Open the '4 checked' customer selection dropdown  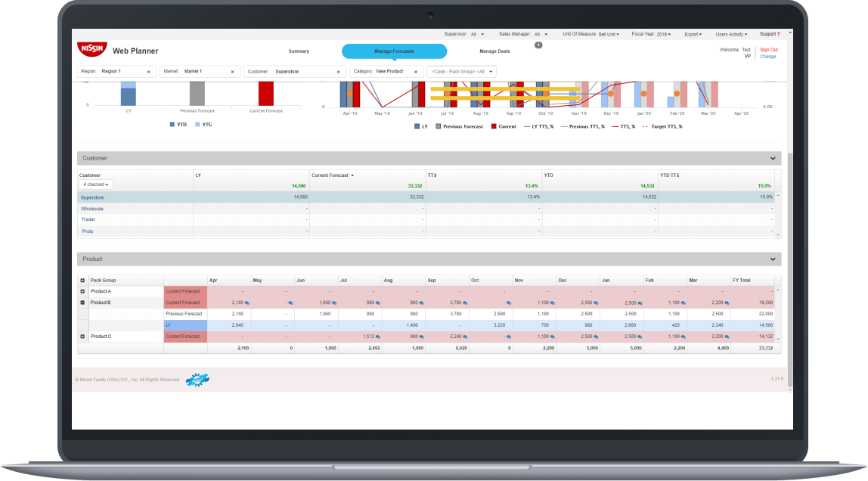(95, 184)
